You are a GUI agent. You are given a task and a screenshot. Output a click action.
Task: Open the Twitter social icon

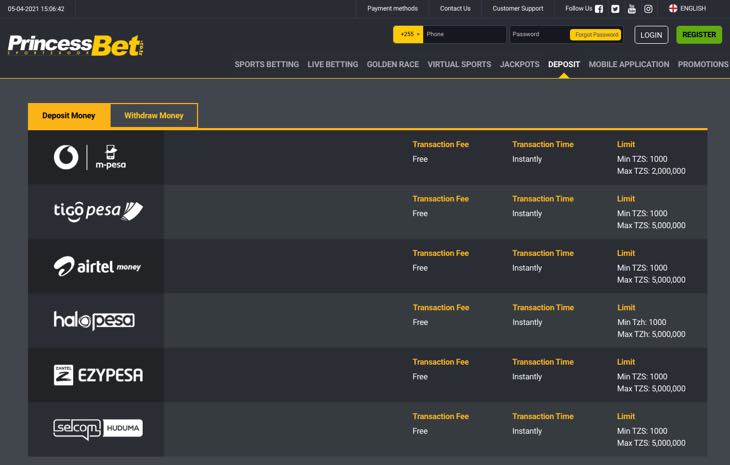coord(615,9)
